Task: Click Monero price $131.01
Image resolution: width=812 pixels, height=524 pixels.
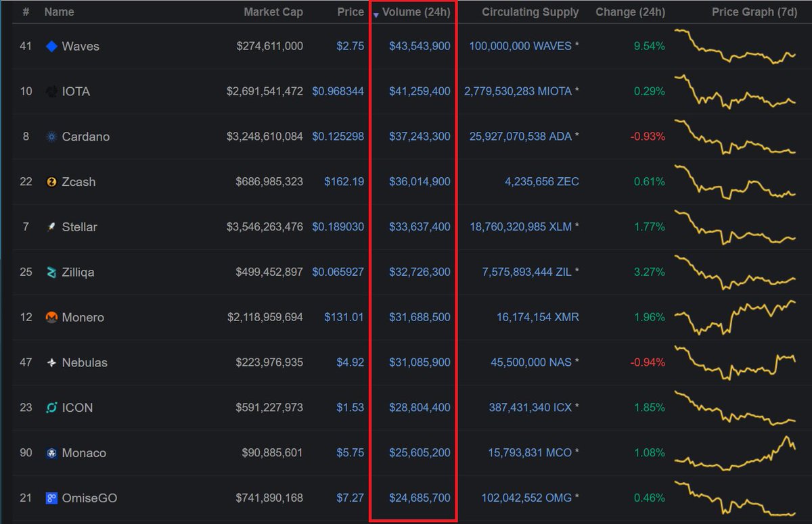Action: pyautogui.click(x=344, y=317)
